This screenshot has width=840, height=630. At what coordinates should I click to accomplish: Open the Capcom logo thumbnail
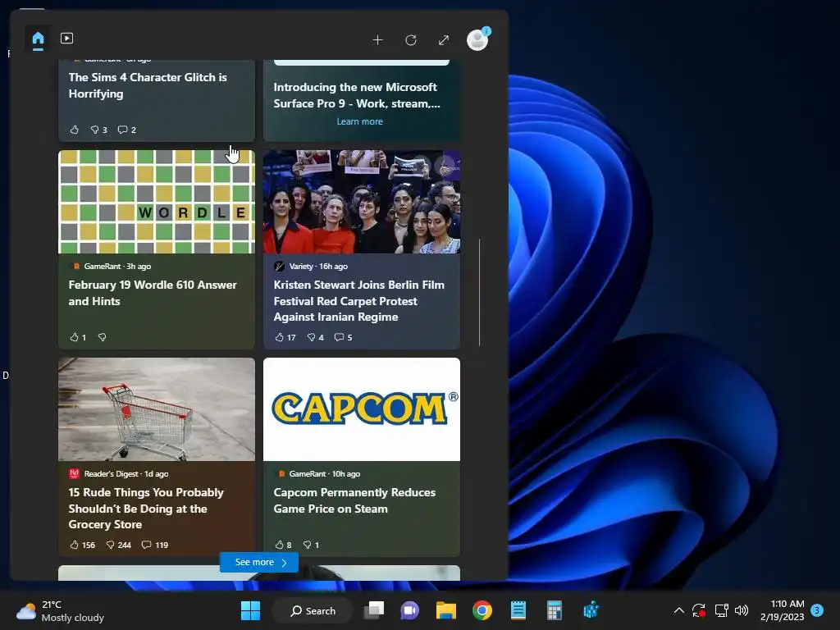(362, 409)
